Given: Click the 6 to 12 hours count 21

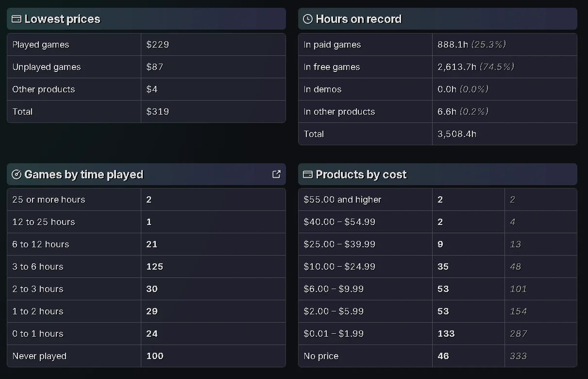Looking at the screenshot, I should (x=151, y=244).
